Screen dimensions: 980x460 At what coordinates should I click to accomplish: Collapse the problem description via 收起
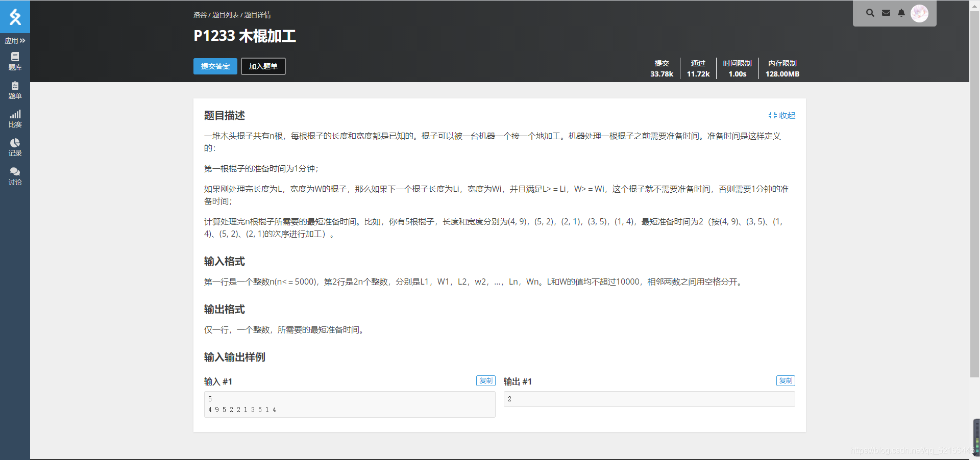click(x=782, y=115)
